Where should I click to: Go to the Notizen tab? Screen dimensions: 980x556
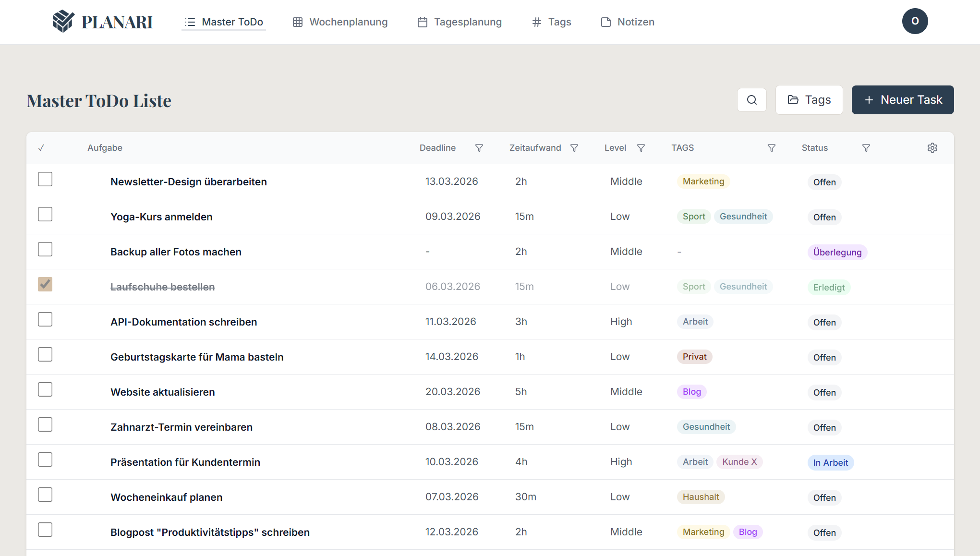click(628, 22)
